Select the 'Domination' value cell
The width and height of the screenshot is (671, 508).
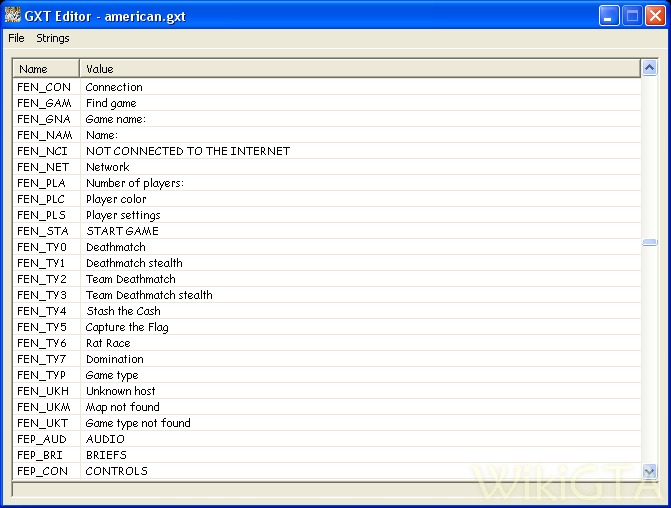point(115,359)
